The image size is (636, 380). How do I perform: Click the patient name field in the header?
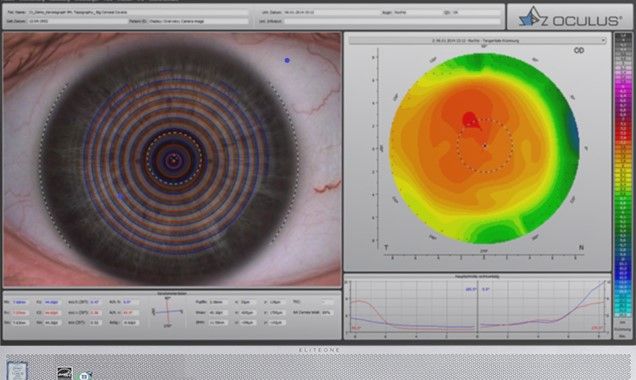click(138, 13)
